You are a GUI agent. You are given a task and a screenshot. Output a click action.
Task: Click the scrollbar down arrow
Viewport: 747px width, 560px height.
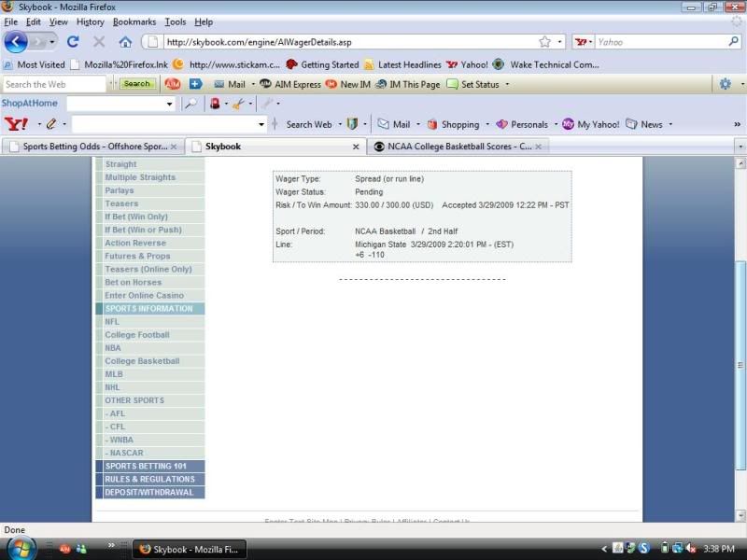[x=740, y=515]
